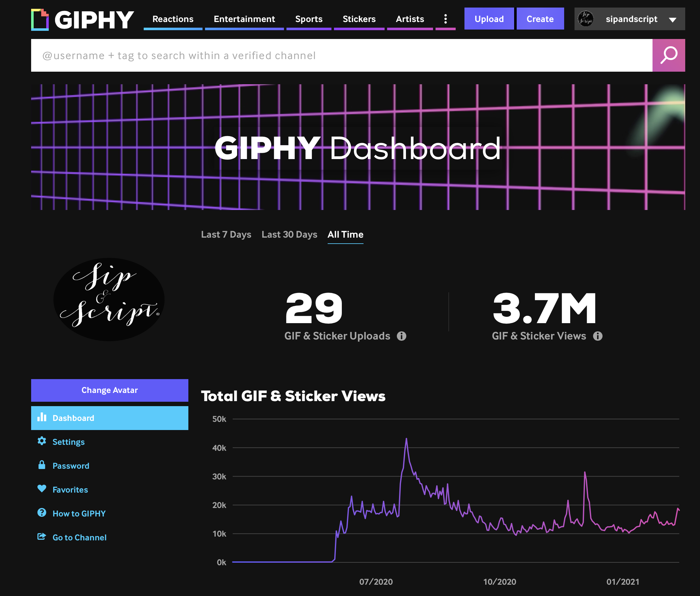
Task: Click the magnifying glass search button
Action: point(668,55)
